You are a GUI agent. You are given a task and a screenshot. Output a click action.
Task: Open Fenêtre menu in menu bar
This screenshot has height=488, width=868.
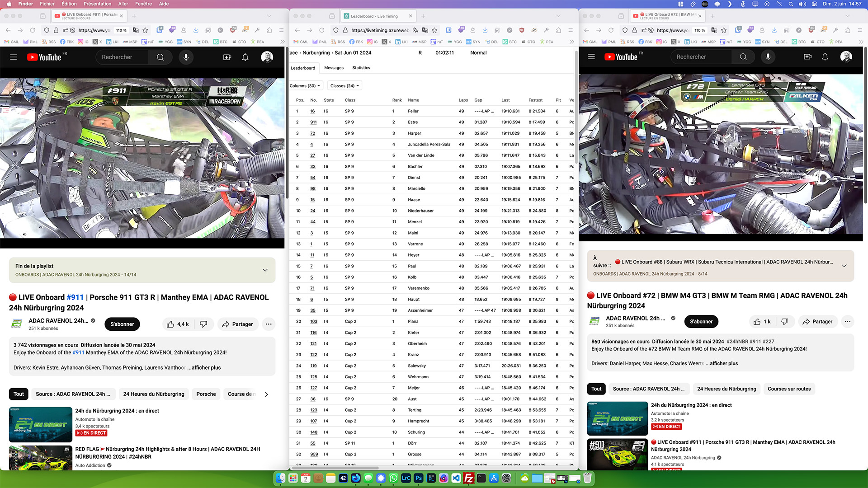point(143,4)
